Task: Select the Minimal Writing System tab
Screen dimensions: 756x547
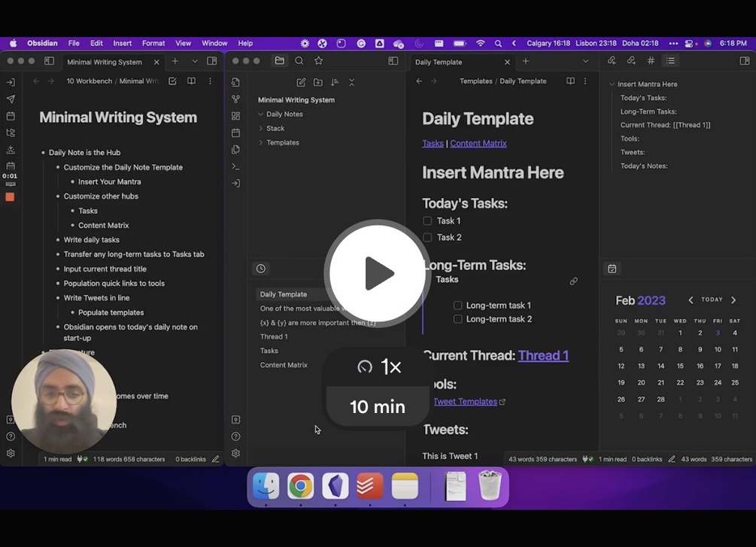Action: 105,62
